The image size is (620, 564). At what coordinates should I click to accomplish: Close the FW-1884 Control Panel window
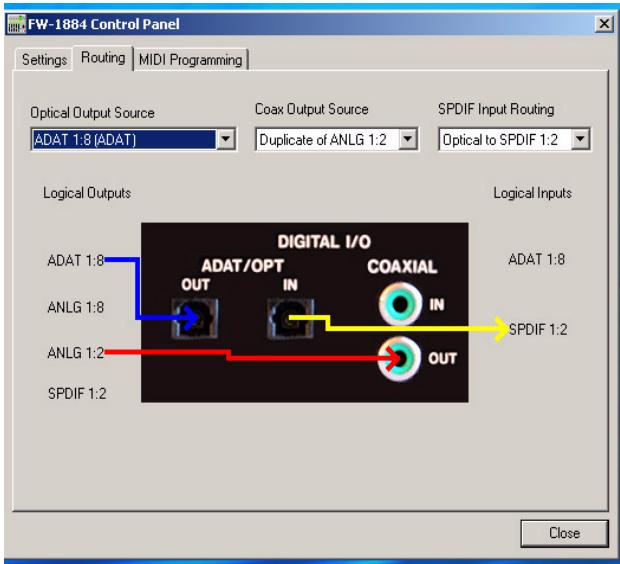(604, 24)
